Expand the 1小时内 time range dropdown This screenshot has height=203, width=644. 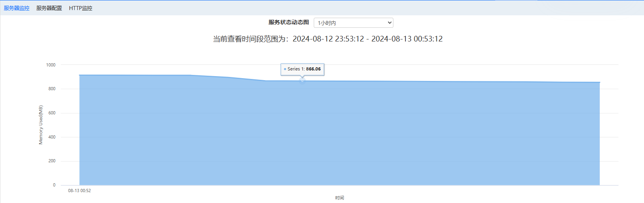353,23
